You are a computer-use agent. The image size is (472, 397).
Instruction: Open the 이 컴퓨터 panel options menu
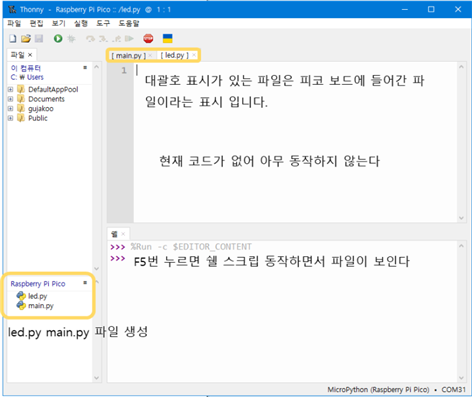[85, 68]
